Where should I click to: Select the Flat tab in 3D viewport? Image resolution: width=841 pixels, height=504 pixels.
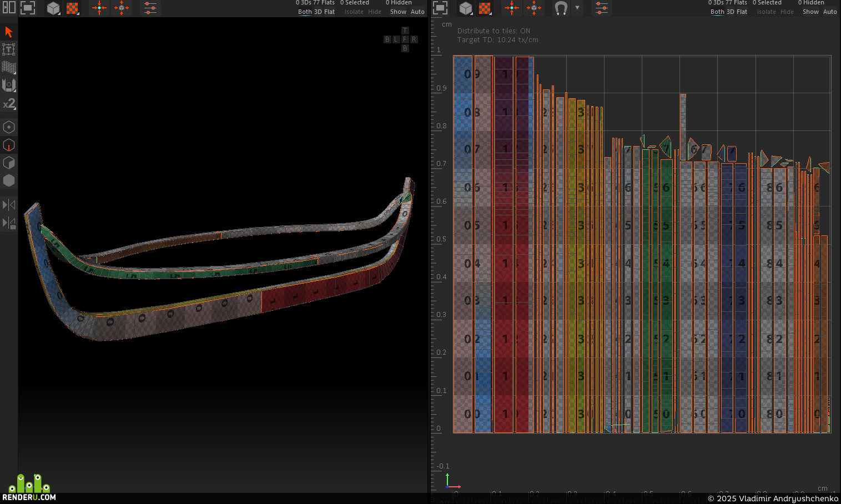[329, 12]
